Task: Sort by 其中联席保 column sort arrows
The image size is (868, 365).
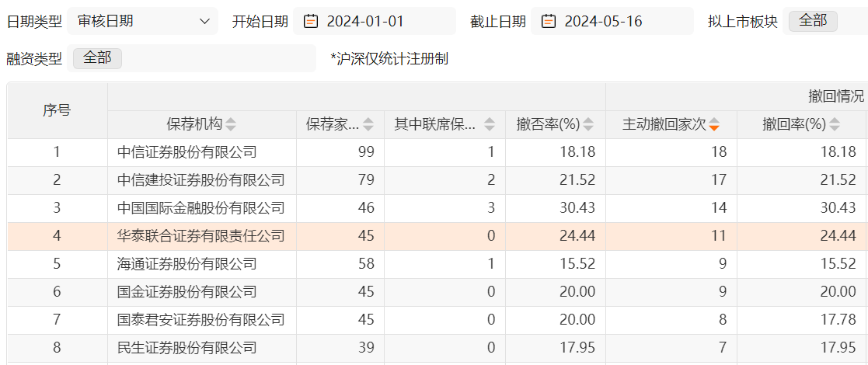Action: (x=490, y=125)
